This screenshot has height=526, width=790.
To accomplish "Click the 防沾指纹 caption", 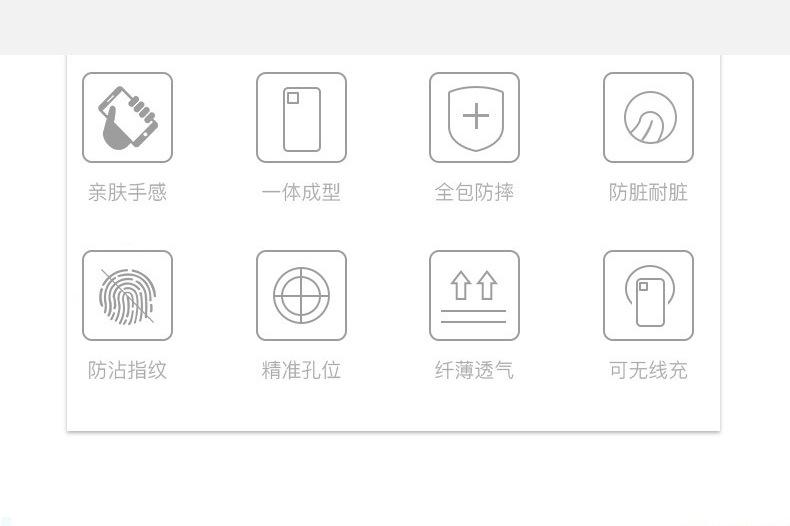I will click(127, 370).
